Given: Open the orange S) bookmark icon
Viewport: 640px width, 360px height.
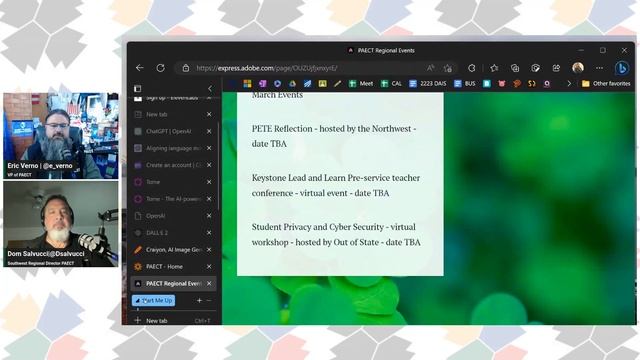Looking at the screenshot, I should (531, 84).
